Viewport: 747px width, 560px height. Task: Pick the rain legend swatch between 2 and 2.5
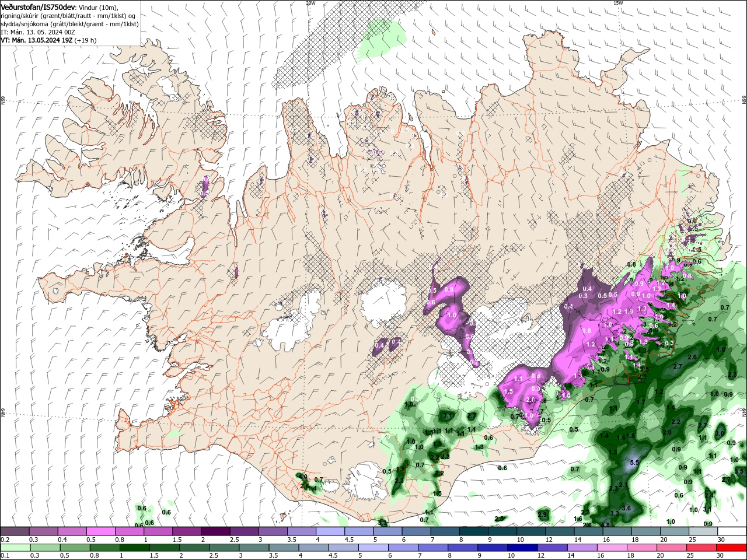click(x=194, y=548)
